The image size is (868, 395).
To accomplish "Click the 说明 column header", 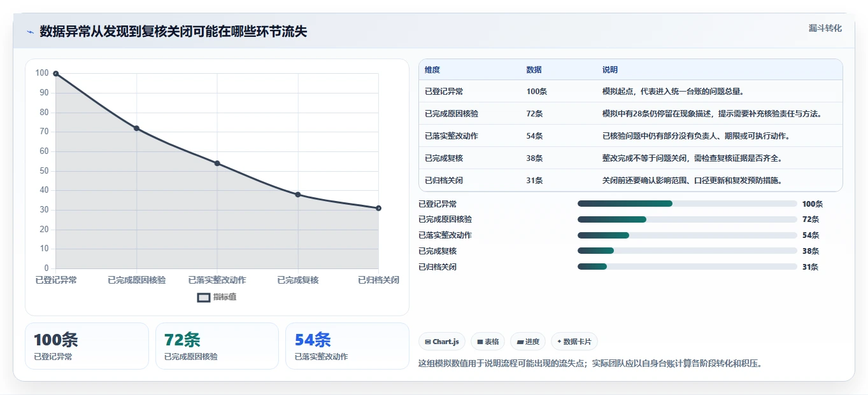I will pos(610,70).
